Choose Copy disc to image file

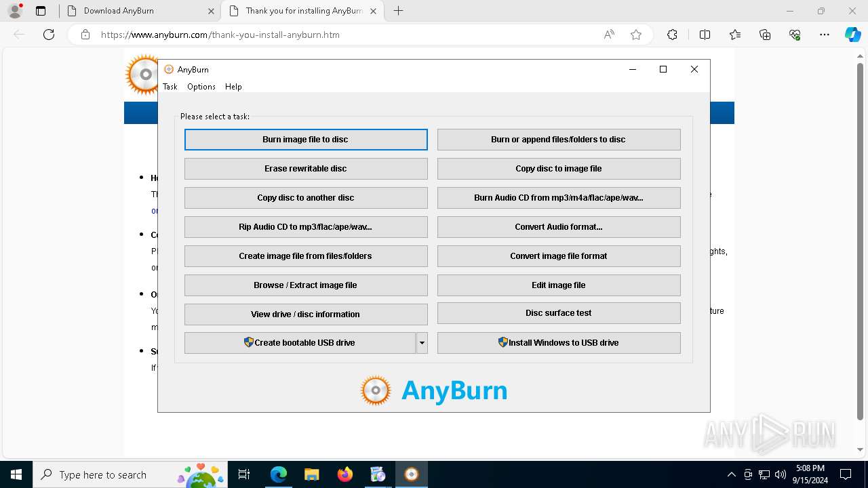tap(559, 169)
